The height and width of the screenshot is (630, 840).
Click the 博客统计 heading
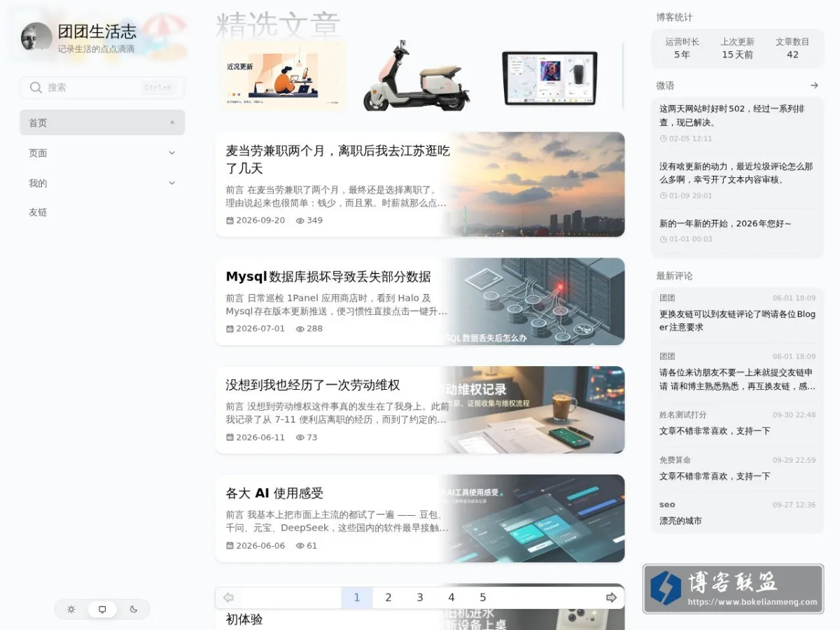[x=674, y=17]
